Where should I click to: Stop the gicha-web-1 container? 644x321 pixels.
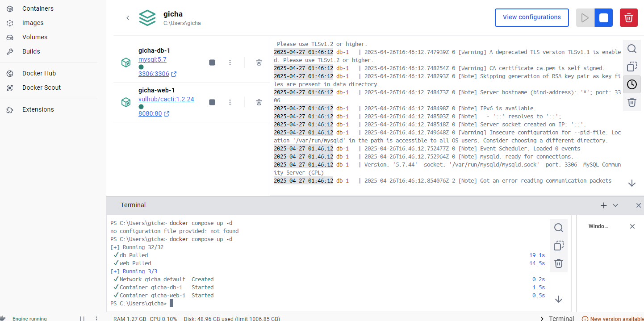tap(212, 102)
